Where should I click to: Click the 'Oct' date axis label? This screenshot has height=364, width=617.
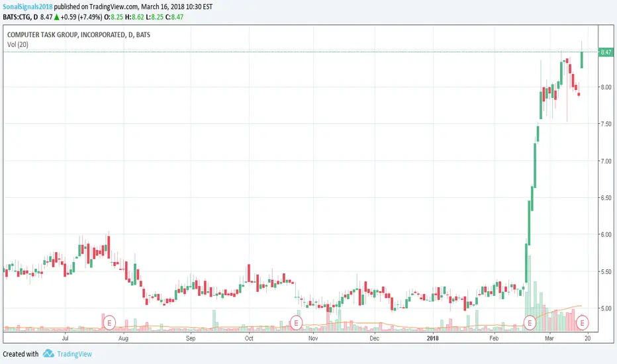click(249, 338)
